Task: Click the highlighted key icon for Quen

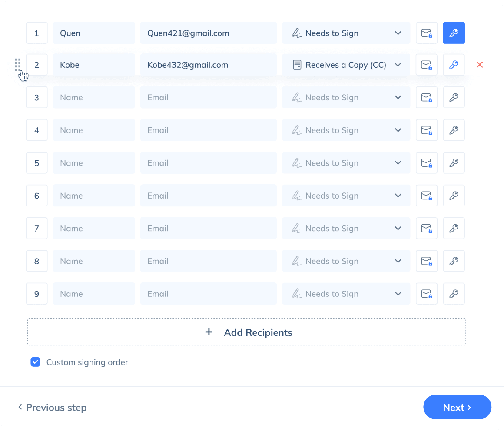Action: 454,33
